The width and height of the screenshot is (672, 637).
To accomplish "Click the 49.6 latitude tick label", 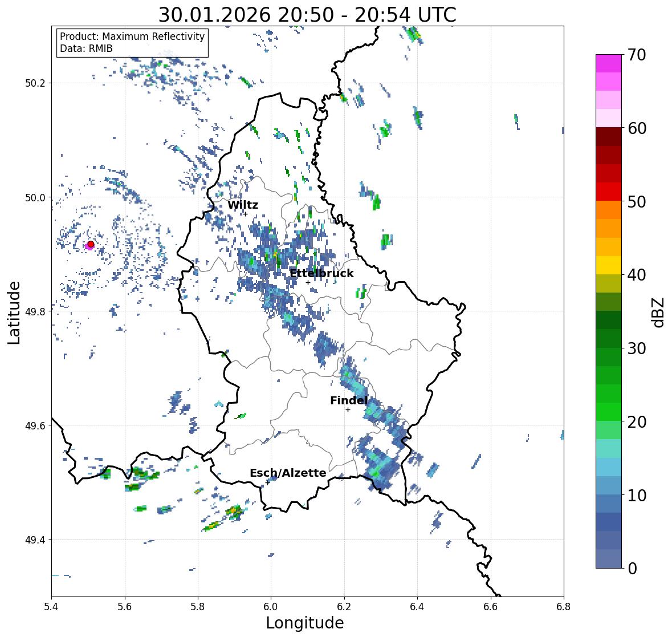I will pyautogui.click(x=35, y=425).
